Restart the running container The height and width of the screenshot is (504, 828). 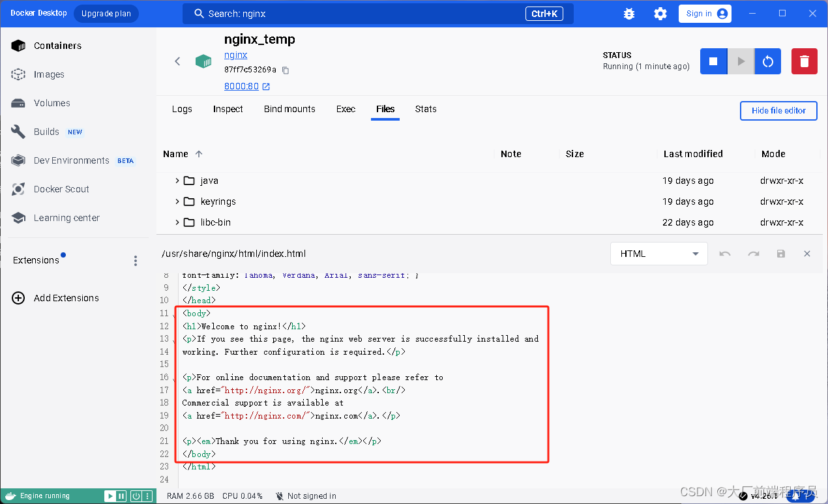[x=767, y=61]
